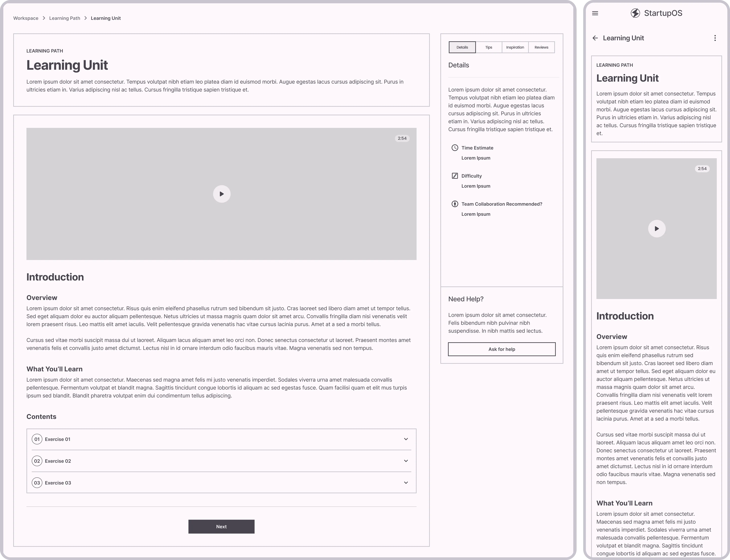Open the hamburger menu on mobile view
This screenshot has height=560, width=730.
(595, 13)
